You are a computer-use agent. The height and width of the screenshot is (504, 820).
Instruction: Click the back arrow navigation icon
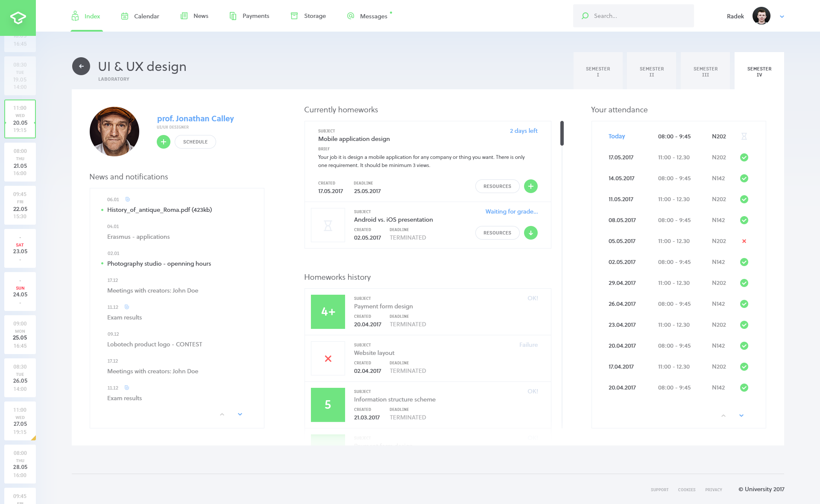pos(81,67)
